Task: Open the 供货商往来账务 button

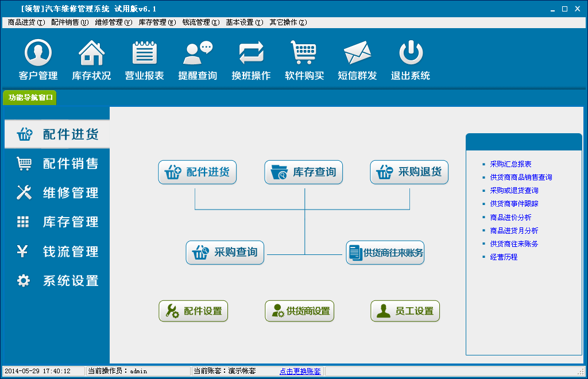Action: 385,253
